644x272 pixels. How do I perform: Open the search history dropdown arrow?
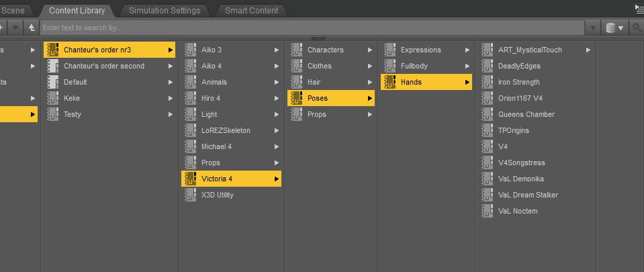tap(593, 28)
